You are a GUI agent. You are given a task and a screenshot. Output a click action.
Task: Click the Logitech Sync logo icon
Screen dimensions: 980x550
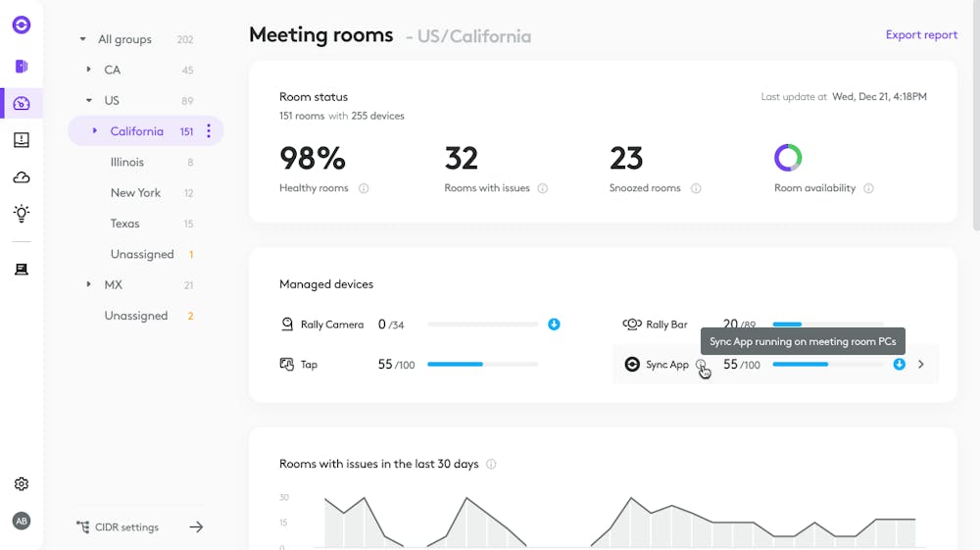click(x=22, y=25)
